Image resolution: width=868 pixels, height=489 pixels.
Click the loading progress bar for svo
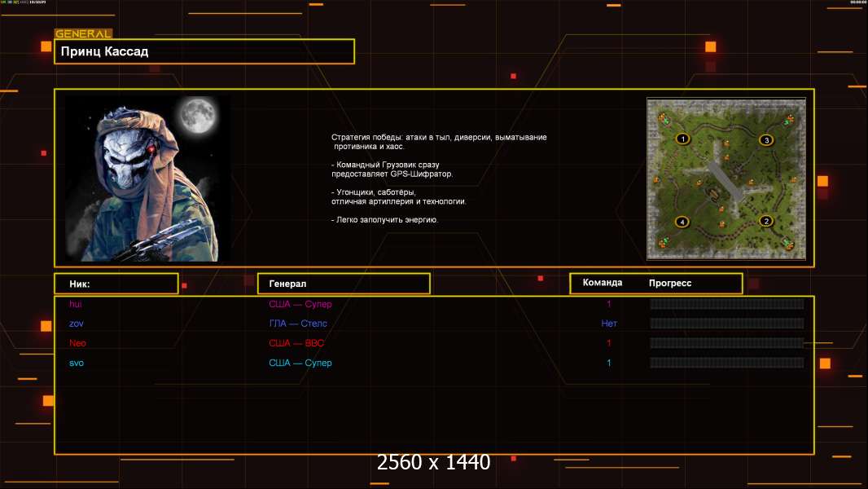pos(726,363)
